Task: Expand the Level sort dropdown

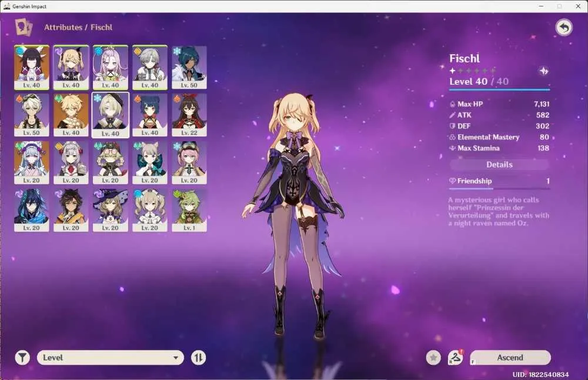Action: pos(111,358)
